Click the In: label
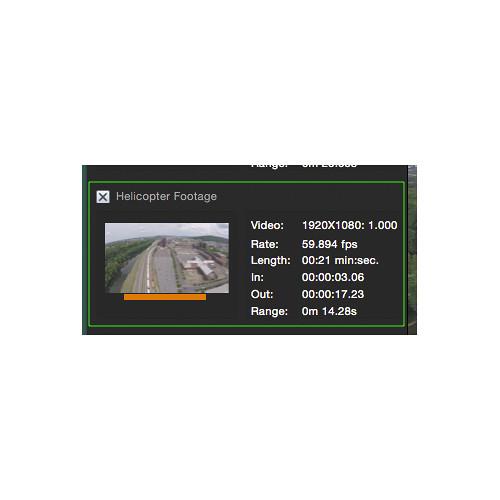Screen dimensions: 500x500 point(257,277)
